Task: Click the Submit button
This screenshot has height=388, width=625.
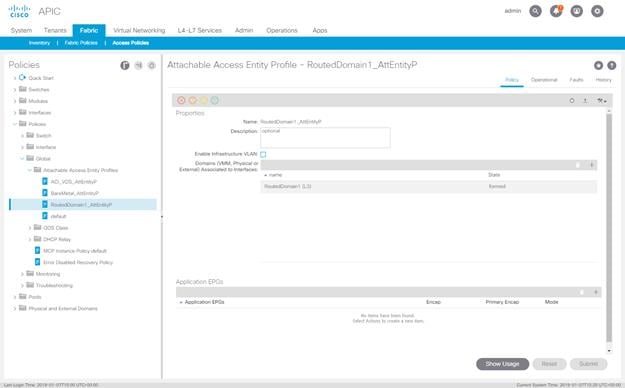Action: point(588,364)
